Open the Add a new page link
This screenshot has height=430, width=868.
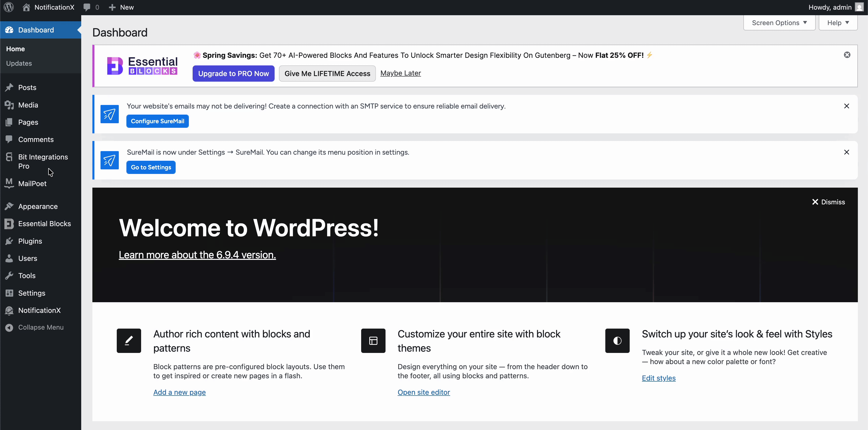[179, 392]
